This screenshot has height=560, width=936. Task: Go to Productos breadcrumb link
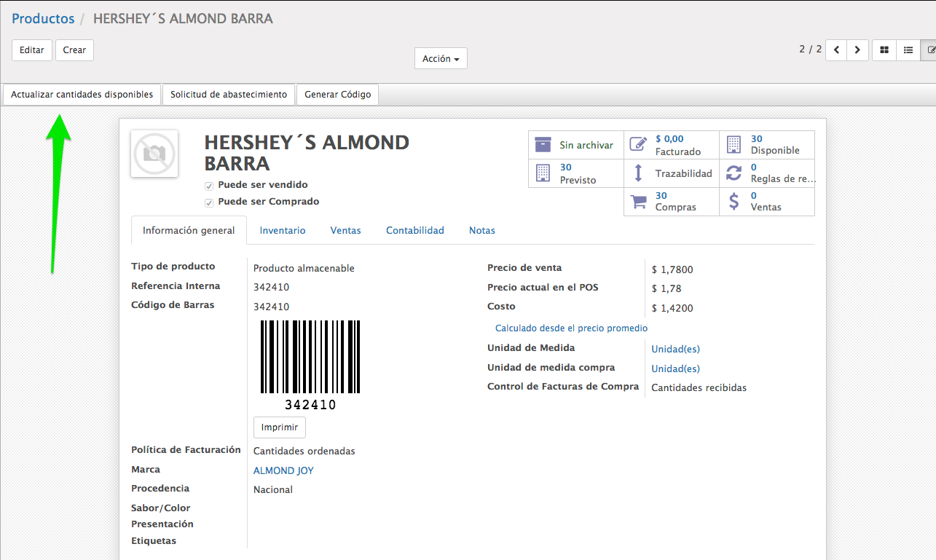pos(43,18)
